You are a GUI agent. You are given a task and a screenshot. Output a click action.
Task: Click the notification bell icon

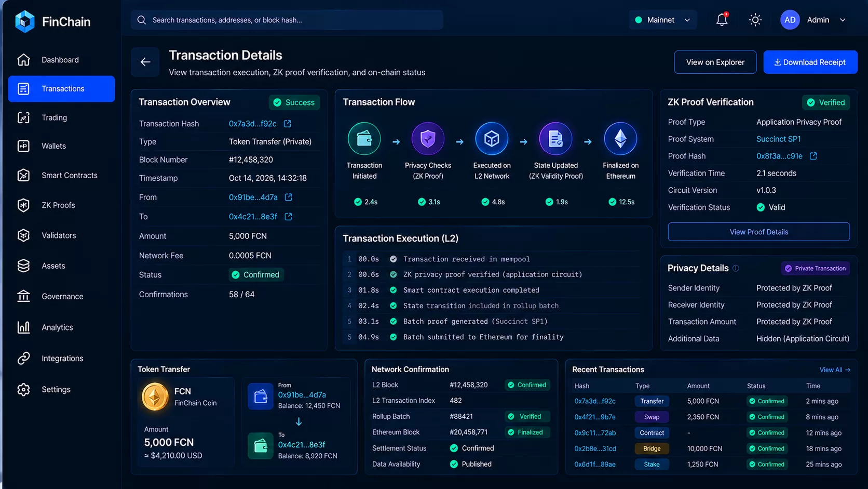(x=722, y=20)
